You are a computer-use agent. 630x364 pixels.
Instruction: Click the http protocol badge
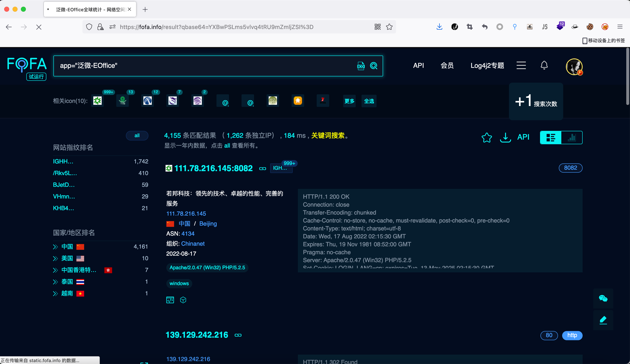[572, 335]
